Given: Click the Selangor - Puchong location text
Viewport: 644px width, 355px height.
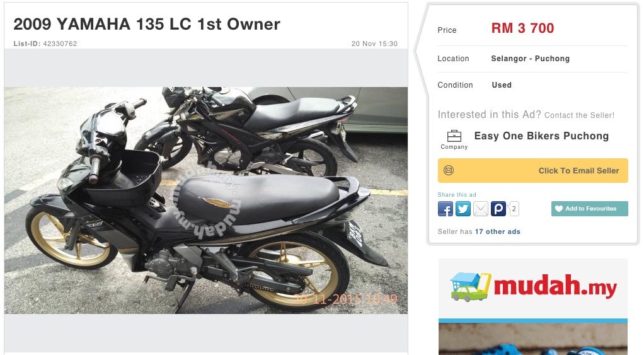Looking at the screenshot, I should (x=530, y=59).
